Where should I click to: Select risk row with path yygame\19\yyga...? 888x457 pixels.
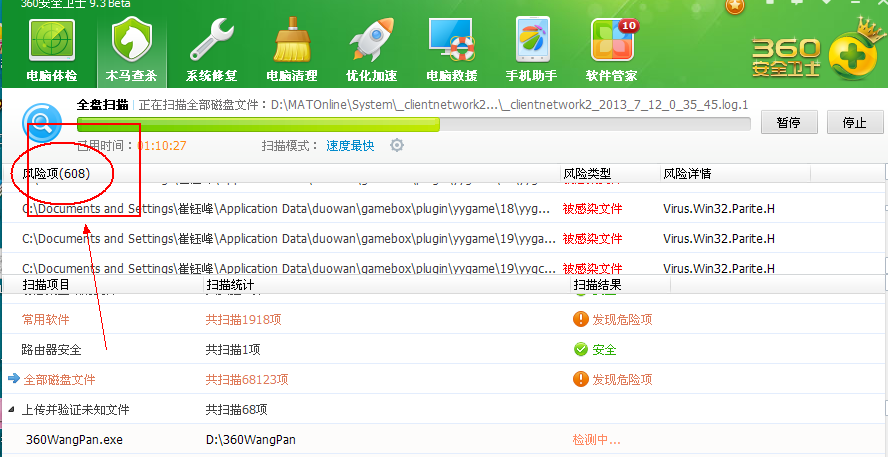pyautogui.click(x=442, y=238)
